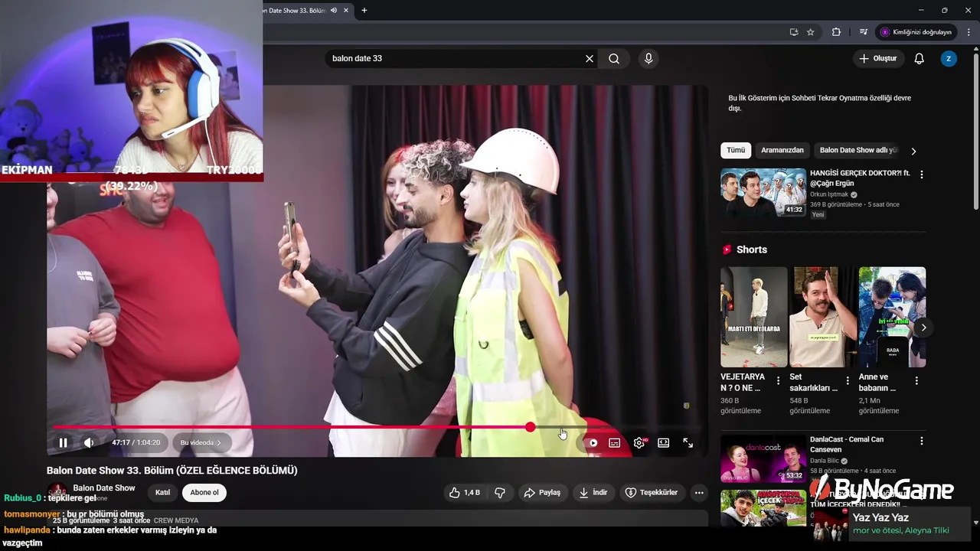Open more actions under video
The width and height of the screenshot is (980, 551).
(x=699, y=493)
